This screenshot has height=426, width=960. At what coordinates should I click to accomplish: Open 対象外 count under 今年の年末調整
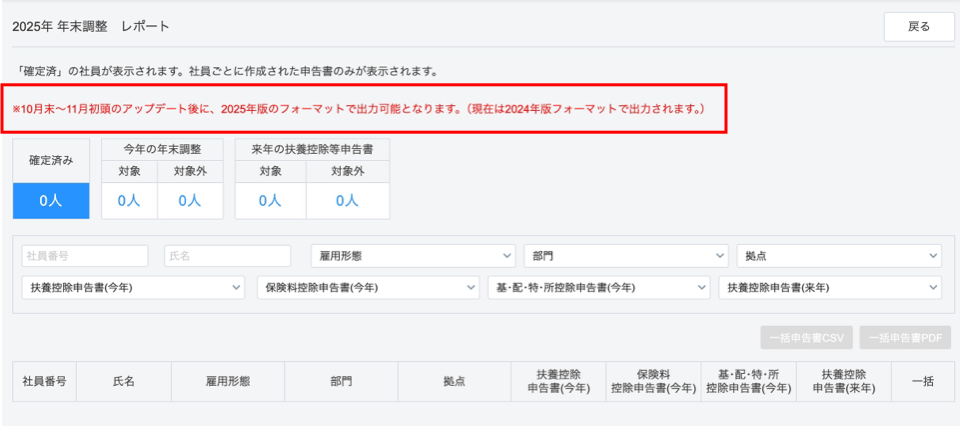tap(190, 200)
